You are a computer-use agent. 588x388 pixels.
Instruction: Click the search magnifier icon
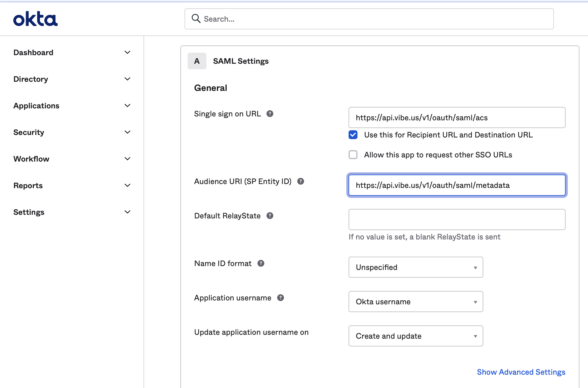point(196,19)
